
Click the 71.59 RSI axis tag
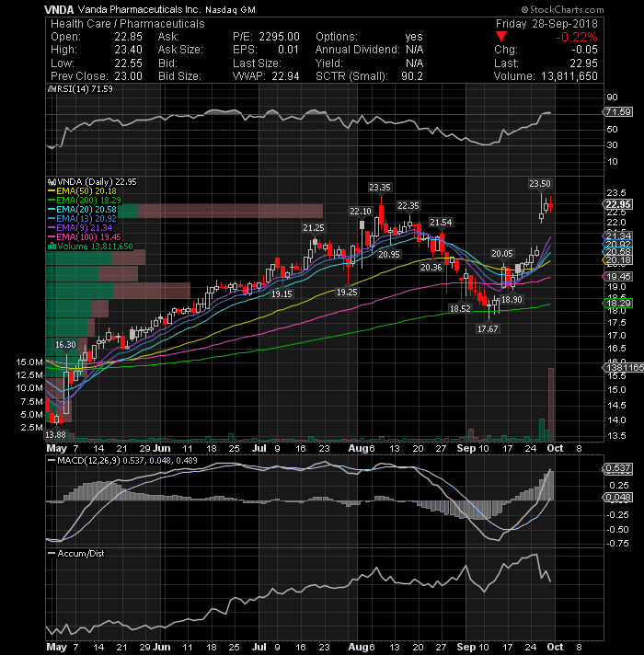pos(618,112)
